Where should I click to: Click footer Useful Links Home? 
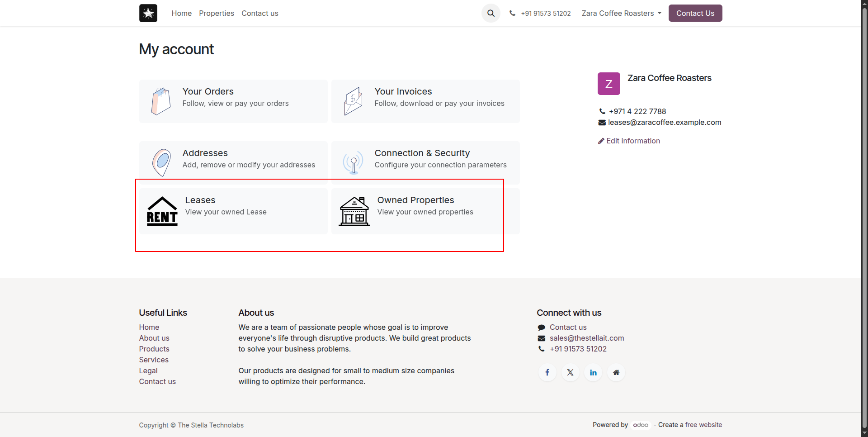[149, 327]
